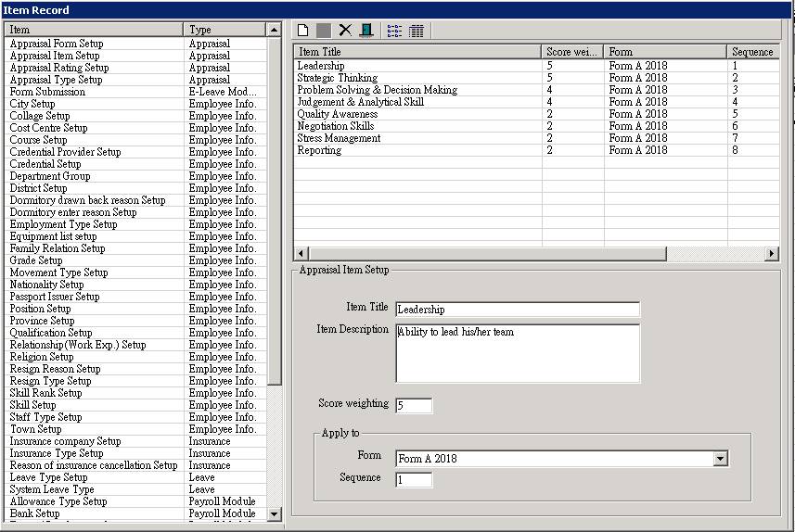Viewport: 795px width, 532px height.
Task: Select Leave Type Setup item
Action: tap(135, 478)
